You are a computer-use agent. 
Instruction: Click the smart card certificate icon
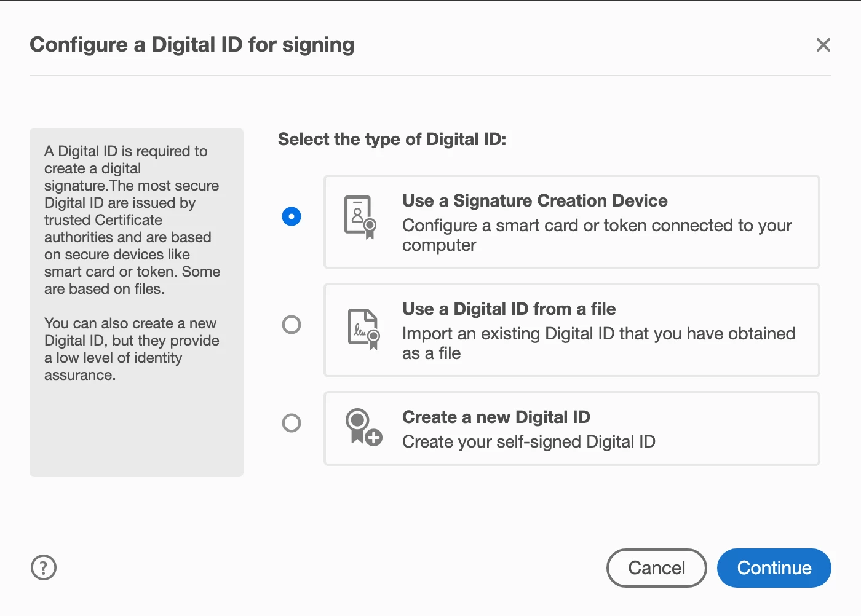pyautogui.click(x=360, y=218)
